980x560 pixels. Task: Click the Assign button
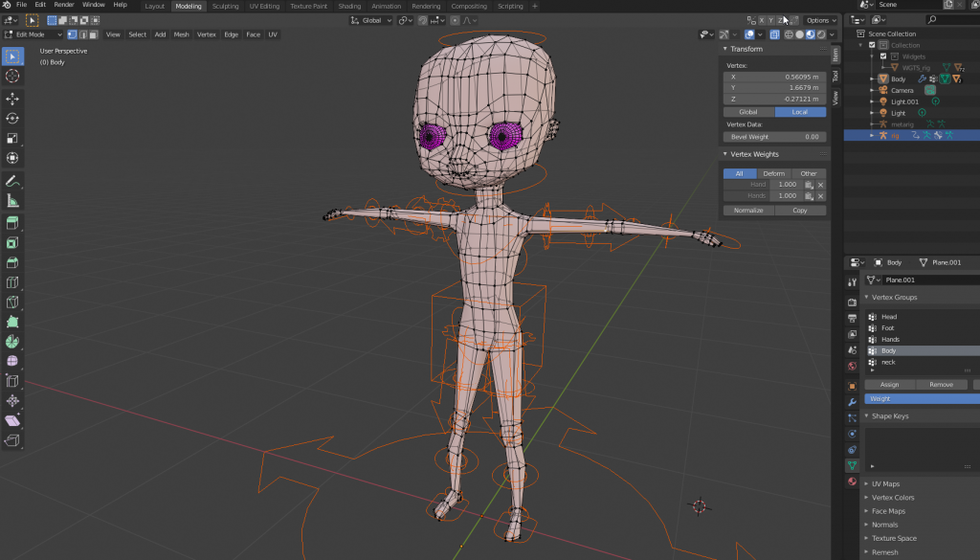coord(889,385)
